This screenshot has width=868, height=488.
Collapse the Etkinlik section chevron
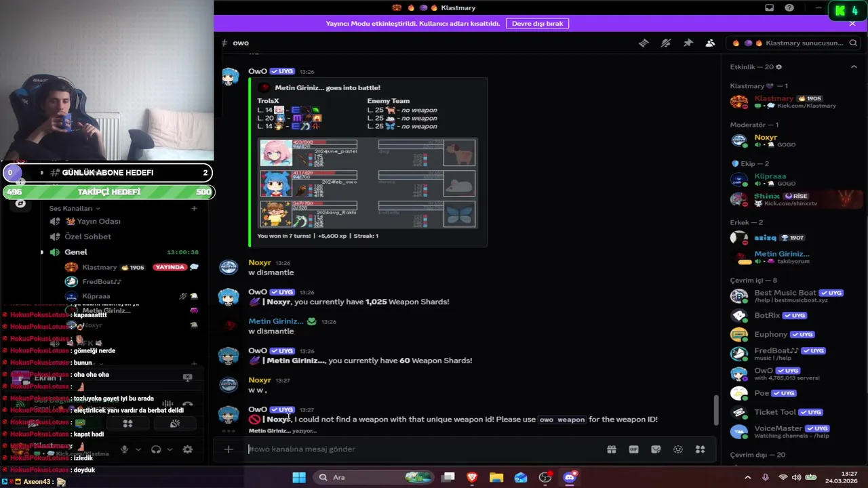click(854, 67)
